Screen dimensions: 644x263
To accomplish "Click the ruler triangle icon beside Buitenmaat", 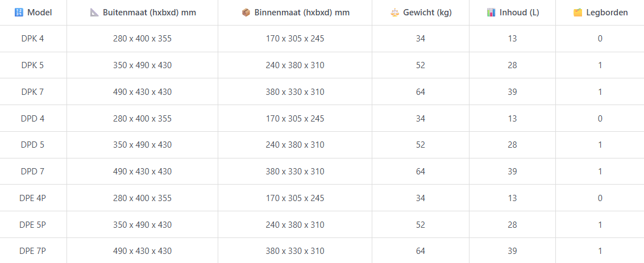I will coord(94,12).
